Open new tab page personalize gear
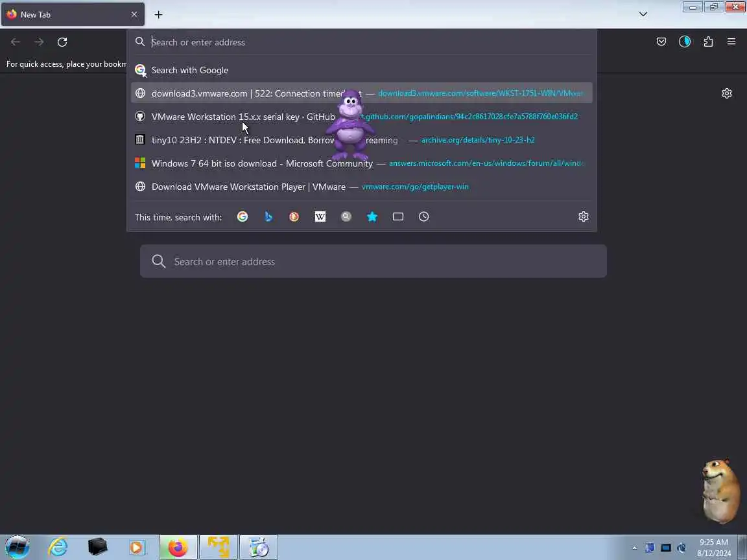 coord(726,93)
